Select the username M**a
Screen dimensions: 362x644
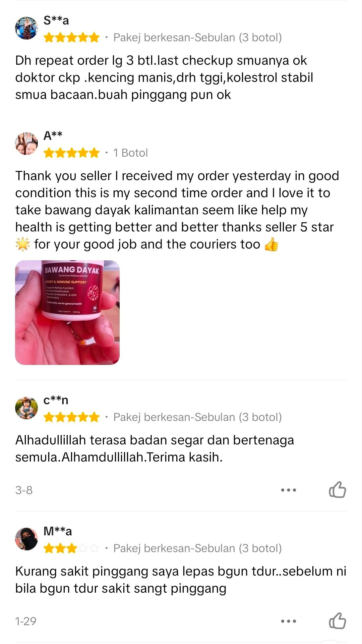pos(58,531)
